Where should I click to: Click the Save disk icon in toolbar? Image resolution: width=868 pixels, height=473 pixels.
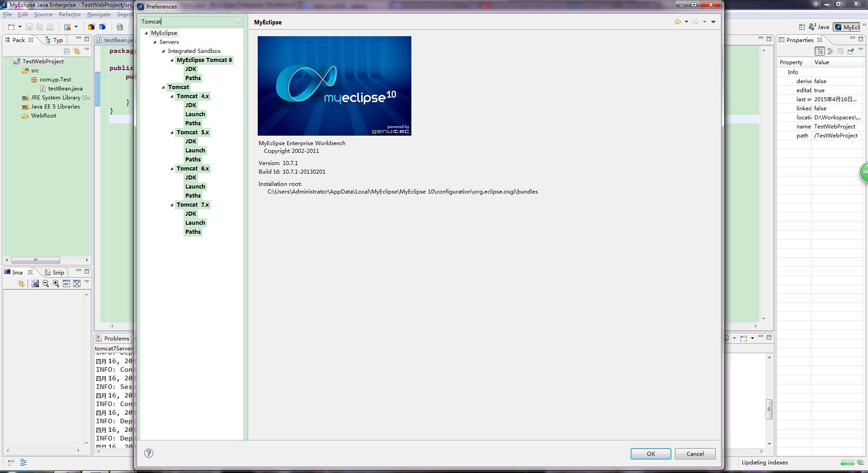point(29,27)
